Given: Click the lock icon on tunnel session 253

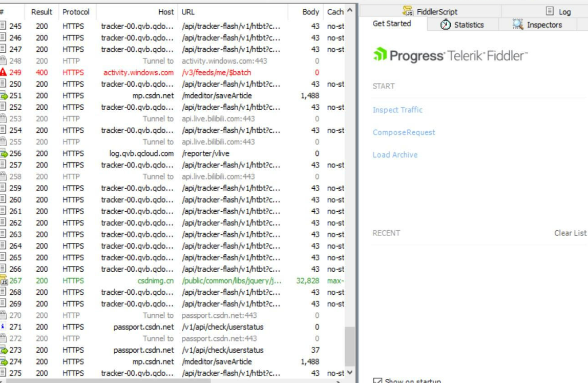Looking at the screenshot, I should pyautogui.click(x=3, y=118).
